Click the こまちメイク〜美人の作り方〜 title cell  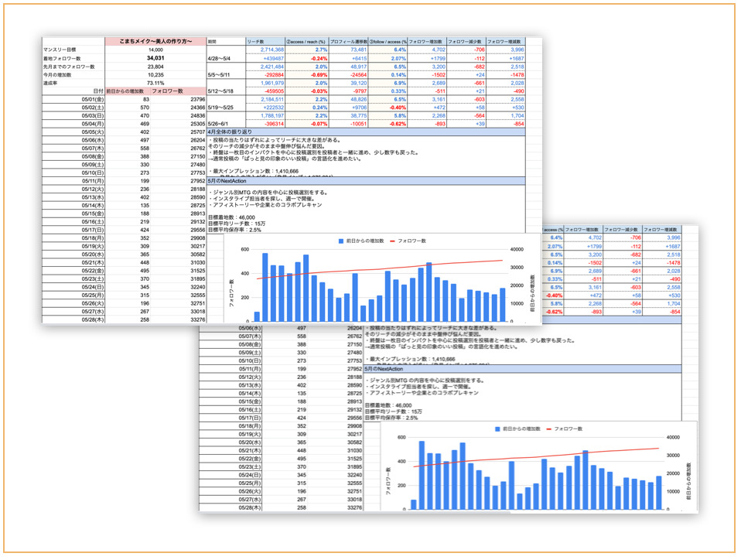[155, 40]
